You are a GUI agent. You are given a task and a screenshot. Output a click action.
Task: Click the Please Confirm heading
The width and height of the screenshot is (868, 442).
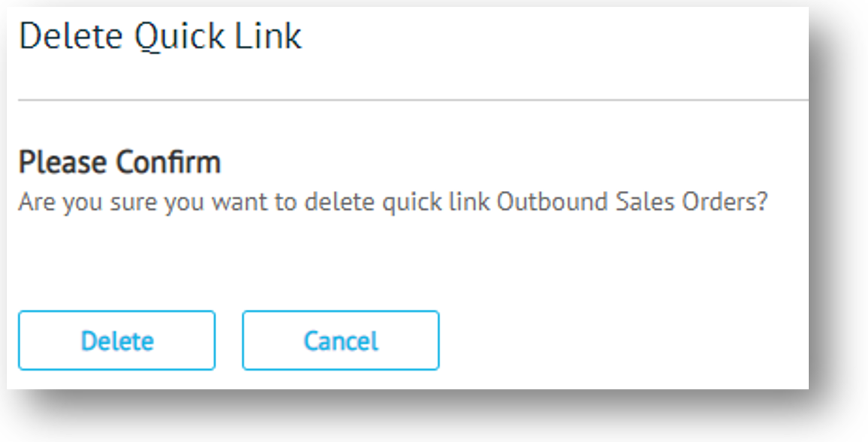119,162
